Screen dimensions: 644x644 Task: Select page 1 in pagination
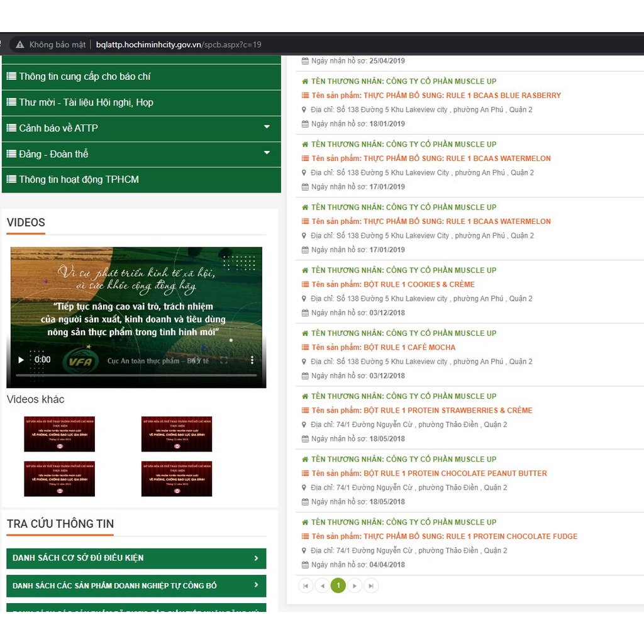coord(338,586)
